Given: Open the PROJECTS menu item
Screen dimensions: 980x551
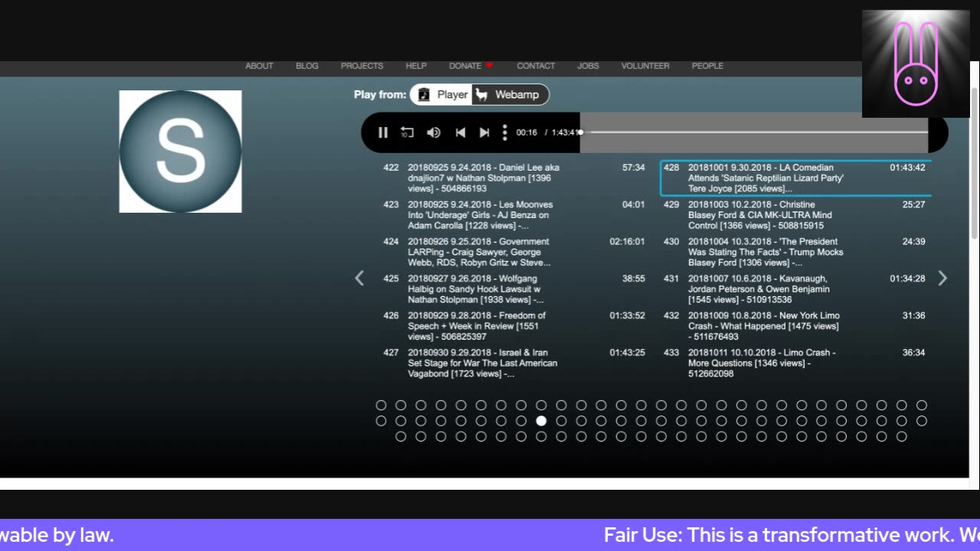Looking at the screenshot, I should coord(362,66).
